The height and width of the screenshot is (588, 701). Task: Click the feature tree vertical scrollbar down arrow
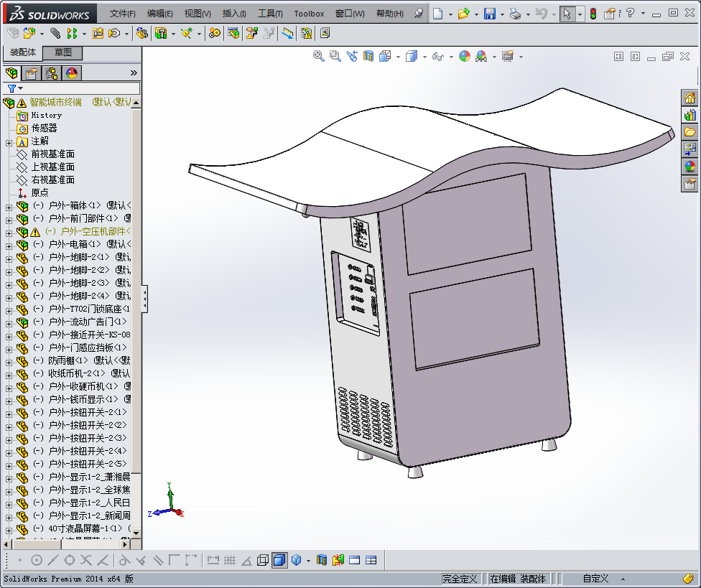point(136,533)
